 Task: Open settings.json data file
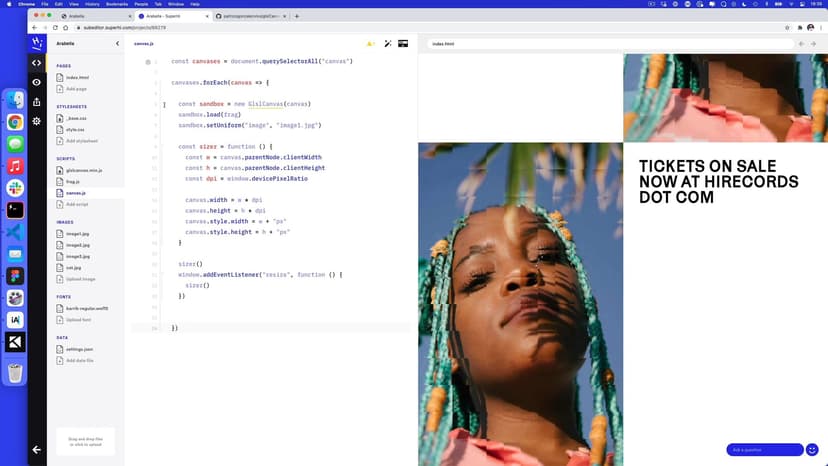coord(79,349)
